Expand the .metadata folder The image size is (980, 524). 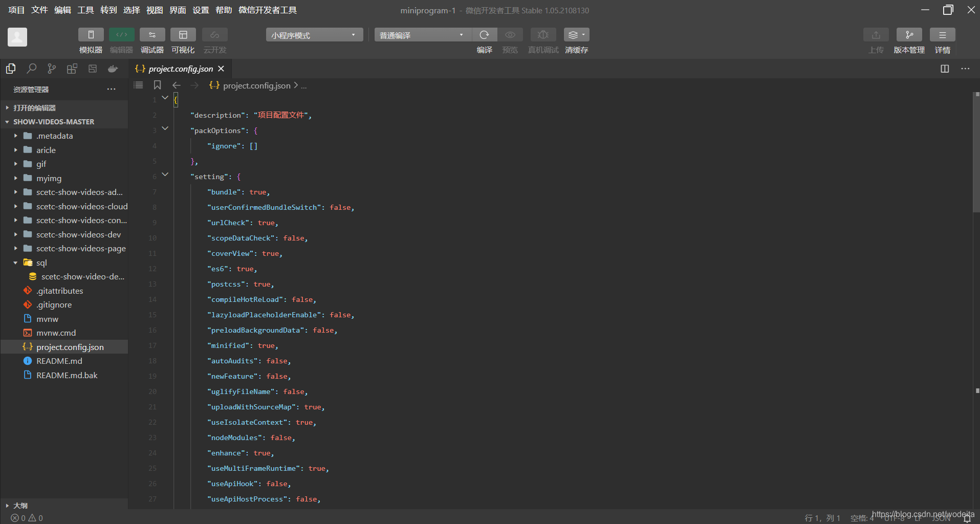coord(64,136)
